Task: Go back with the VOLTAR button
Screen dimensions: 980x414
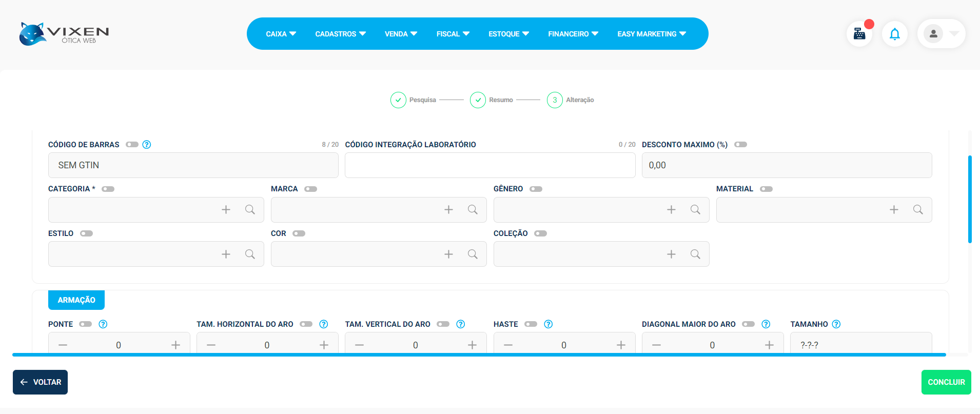Action: (x=40, y=382)
